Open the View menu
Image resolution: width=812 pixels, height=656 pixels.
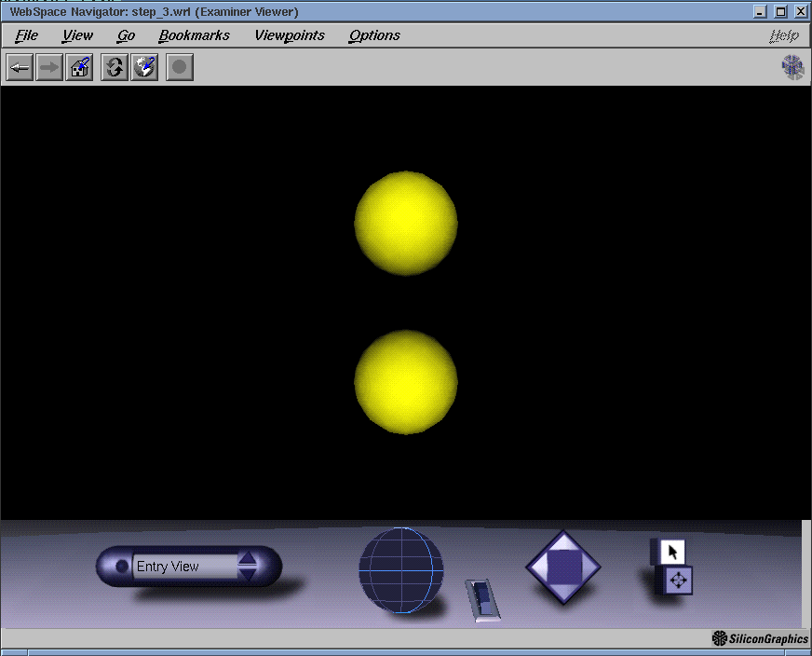tap(77, 35)
